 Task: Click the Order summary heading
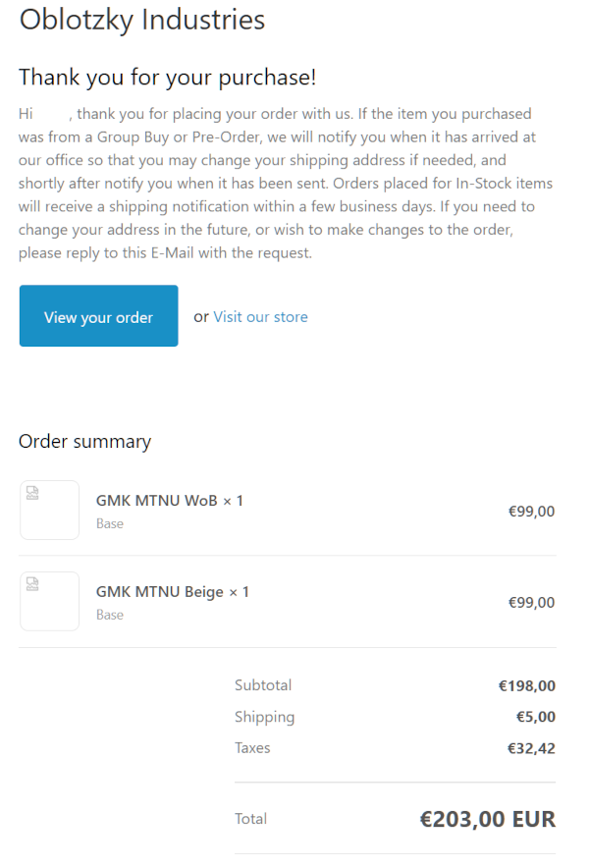(84, 442)
